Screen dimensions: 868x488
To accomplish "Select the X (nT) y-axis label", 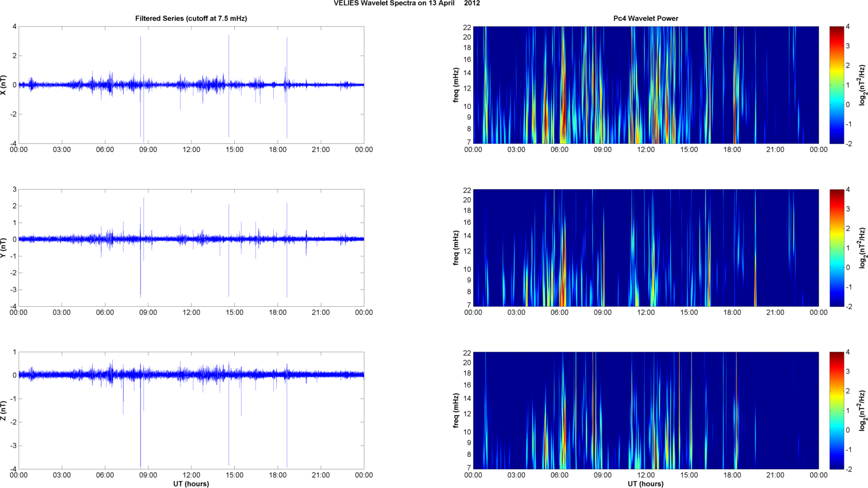I will (x=4, y=85).
